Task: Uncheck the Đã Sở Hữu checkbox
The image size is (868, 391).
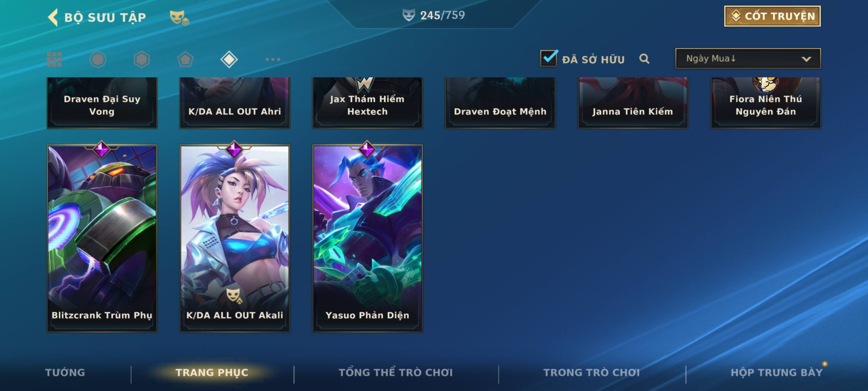Action: 549,58
